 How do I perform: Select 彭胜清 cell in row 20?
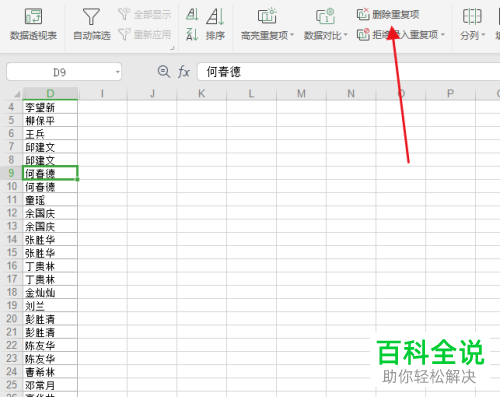coord(50,319)
